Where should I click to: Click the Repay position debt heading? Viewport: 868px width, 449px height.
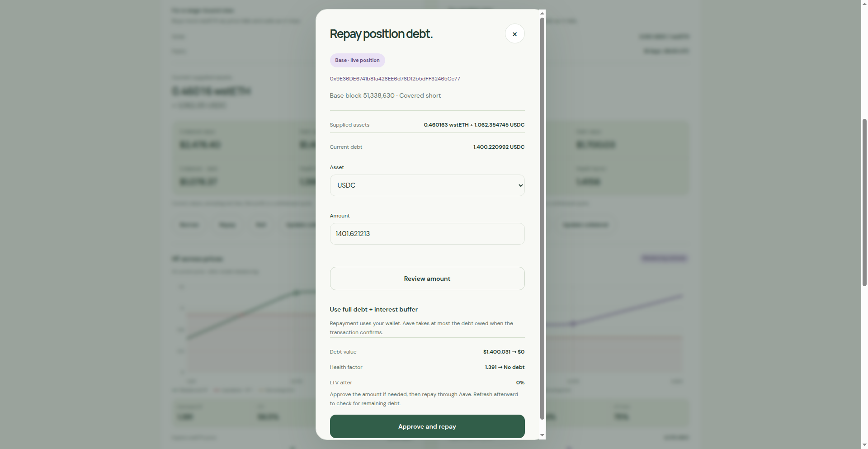tap(381, 34)
